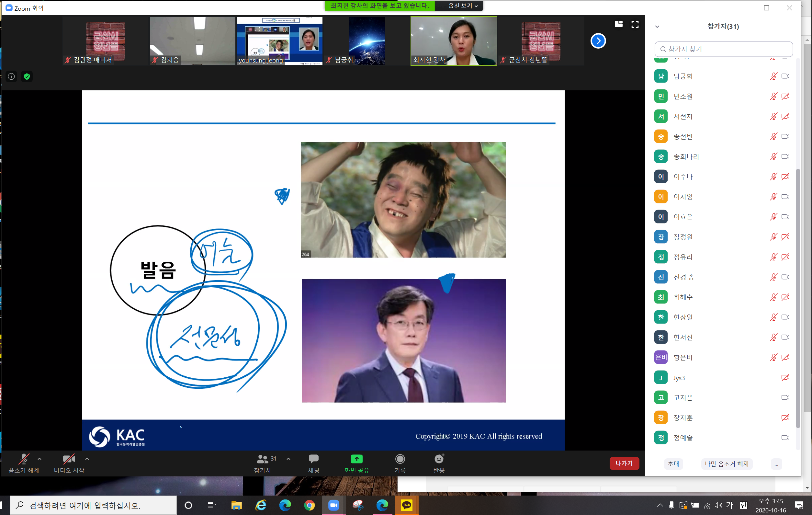Click the green encryption shield icon
The width and height of the screenshot is (812, 515).
27,77
